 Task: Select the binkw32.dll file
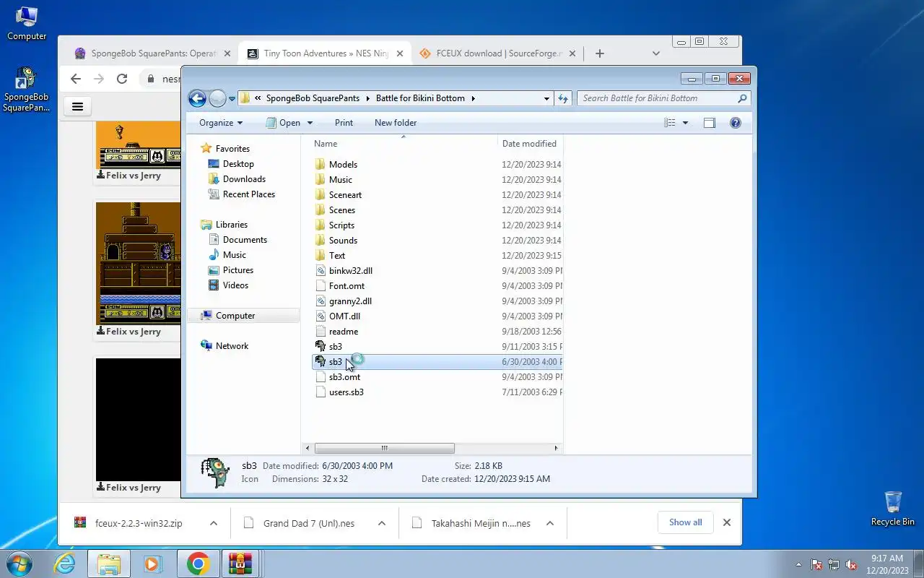coord(350,271)
